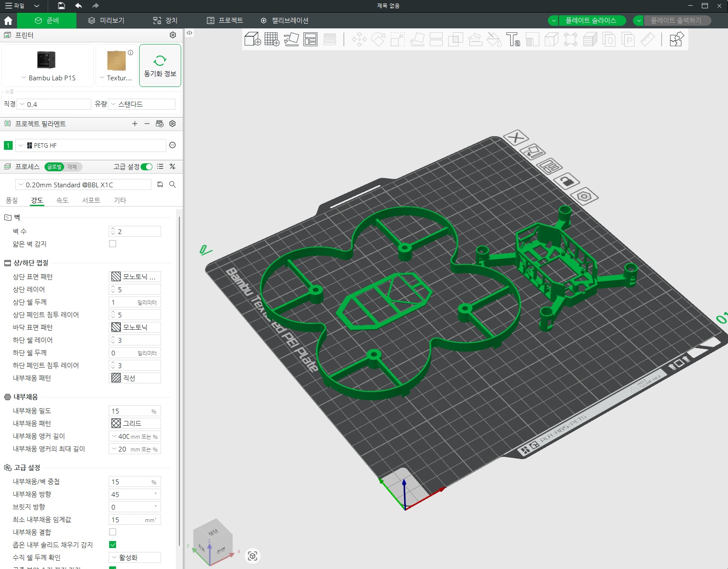This screenshot has height=569, width=728.
Task: Click the 동기화 정보 button
Action: (x=160, y=66)
